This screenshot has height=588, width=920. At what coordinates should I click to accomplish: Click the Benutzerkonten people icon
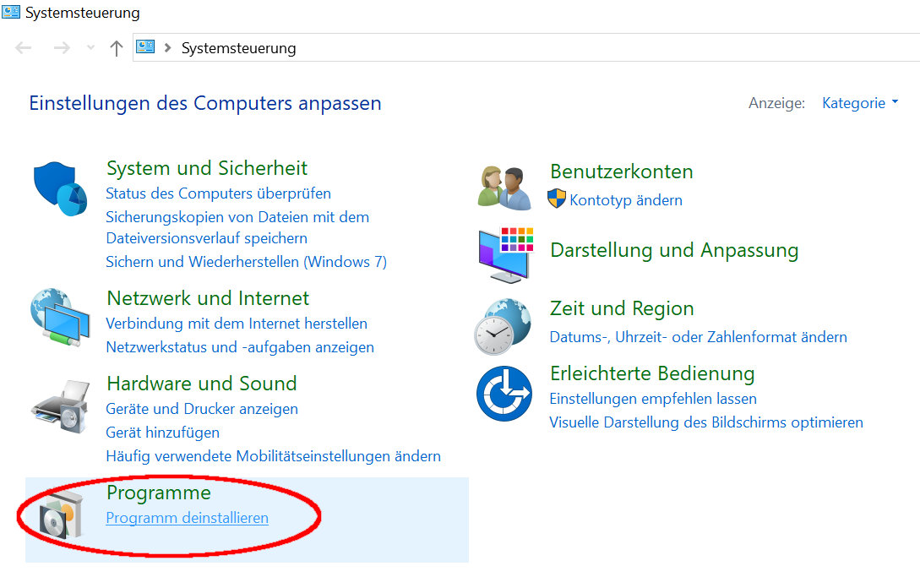[x=504, y=188]
